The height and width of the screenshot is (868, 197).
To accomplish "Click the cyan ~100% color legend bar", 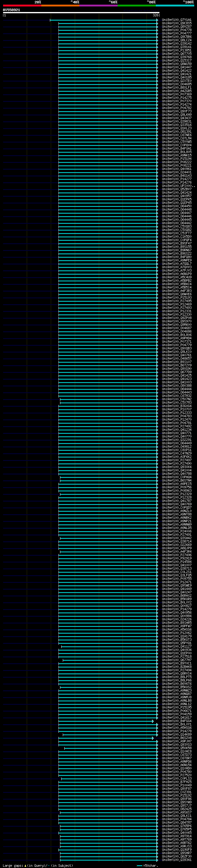I will click(175, 6).
